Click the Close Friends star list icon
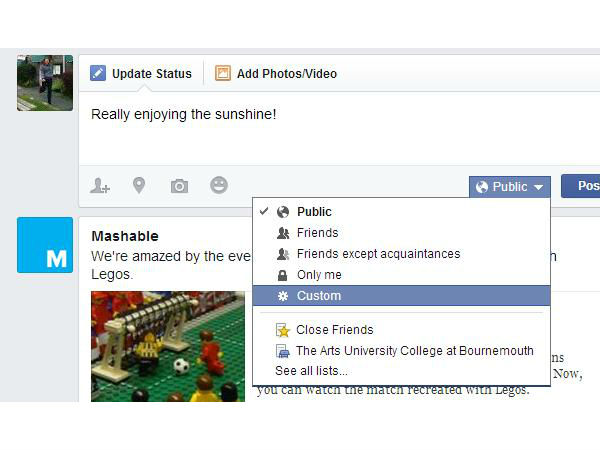 pyautogui.click(x=283, y=330)
